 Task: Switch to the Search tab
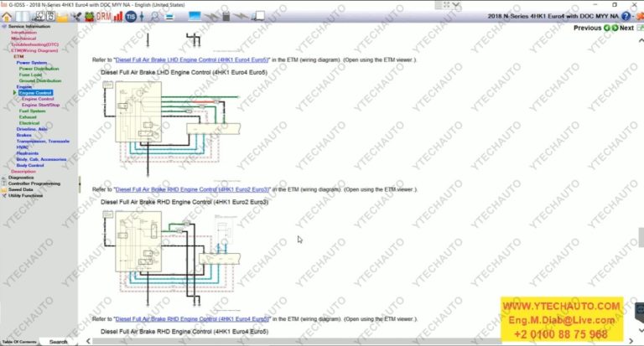coord(58,342)
